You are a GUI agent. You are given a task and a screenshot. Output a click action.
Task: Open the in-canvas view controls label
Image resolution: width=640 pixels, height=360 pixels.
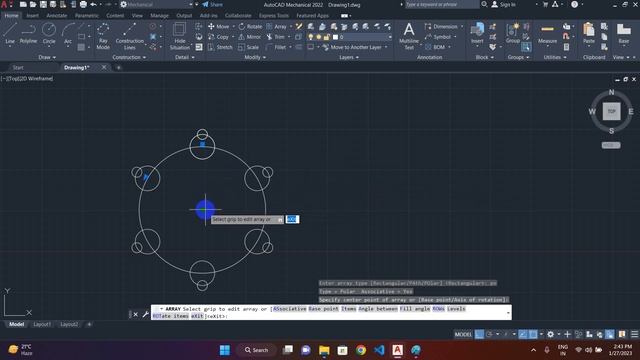[x=27, y=78]
